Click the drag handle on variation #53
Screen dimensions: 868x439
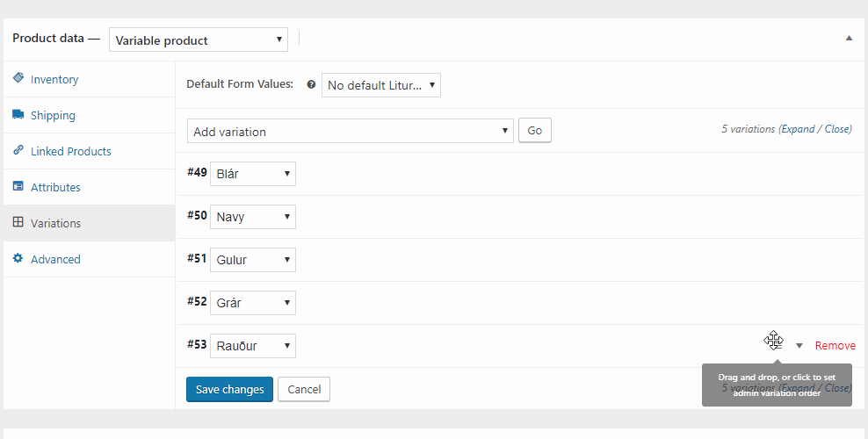[x=773, y=340]
